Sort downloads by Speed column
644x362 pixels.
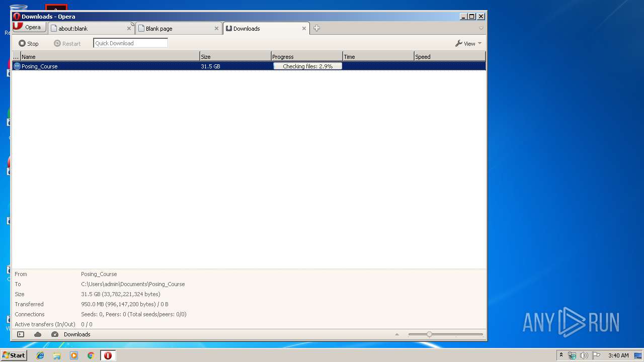click(x=449, y=57)
